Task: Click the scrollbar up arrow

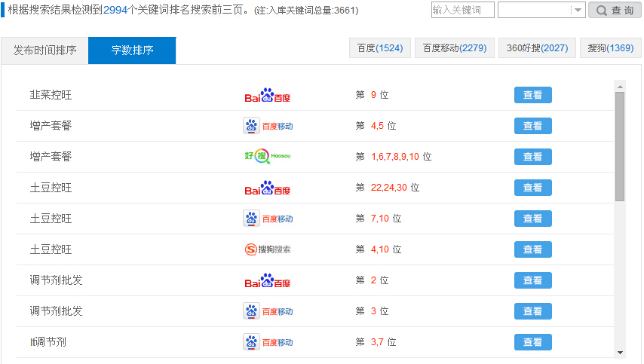Action: 620,87
